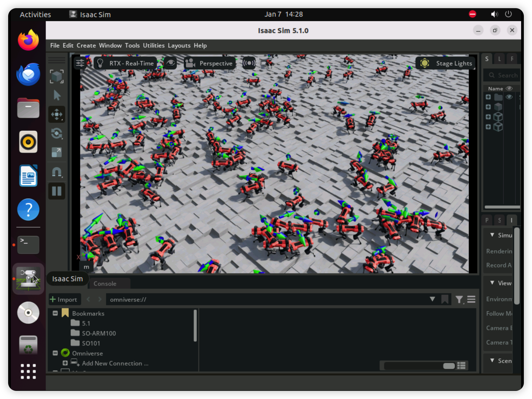Viewport: 532px width, 399px height.
Task: Click the selection arrow tool
Action: coord(56,95)
